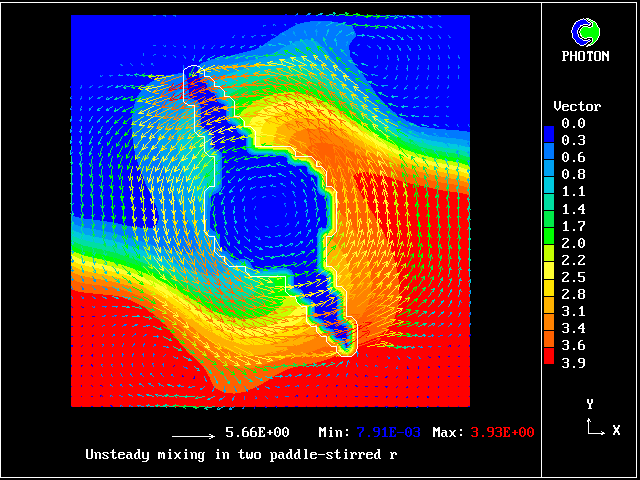Click the upper-left paddle blade tip

click(193, 75)
